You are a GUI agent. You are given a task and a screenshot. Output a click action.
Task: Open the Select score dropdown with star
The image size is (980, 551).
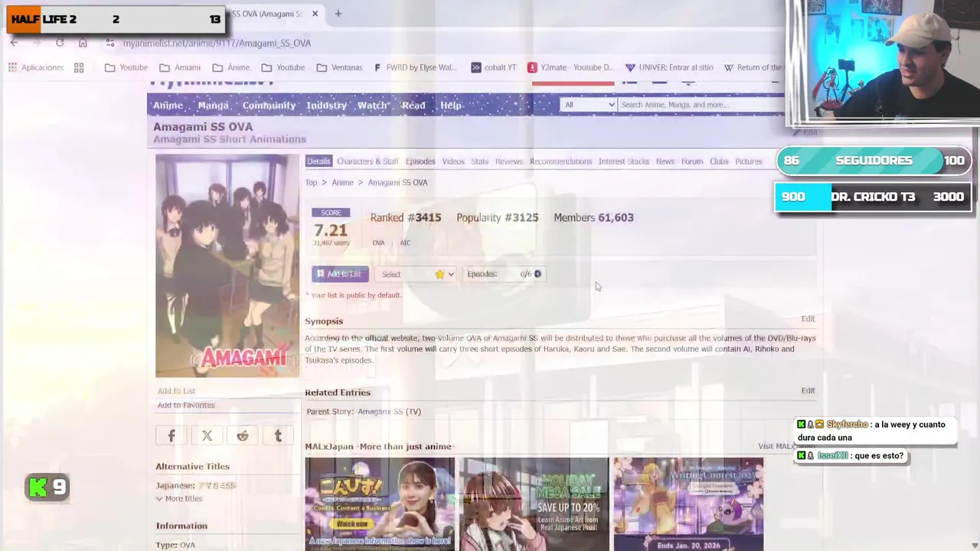click(417, 274)
